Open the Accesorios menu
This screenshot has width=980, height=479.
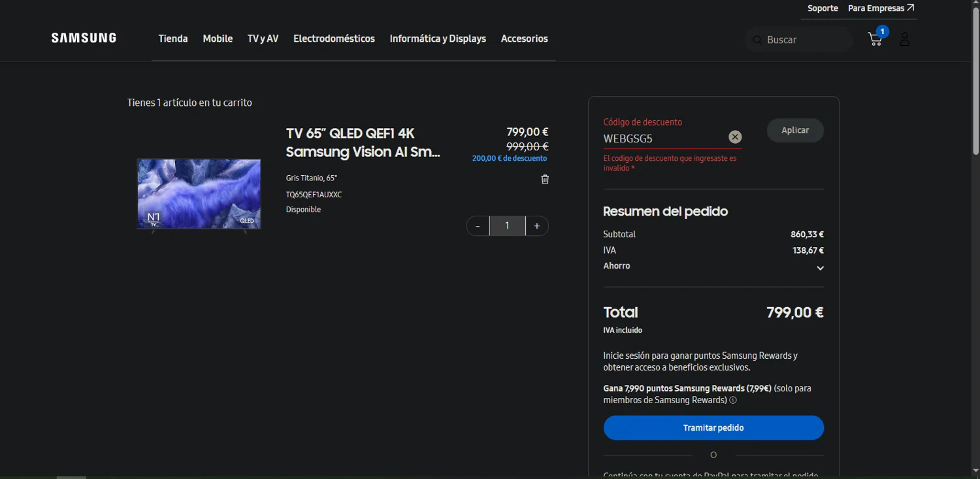click(524, 39)
